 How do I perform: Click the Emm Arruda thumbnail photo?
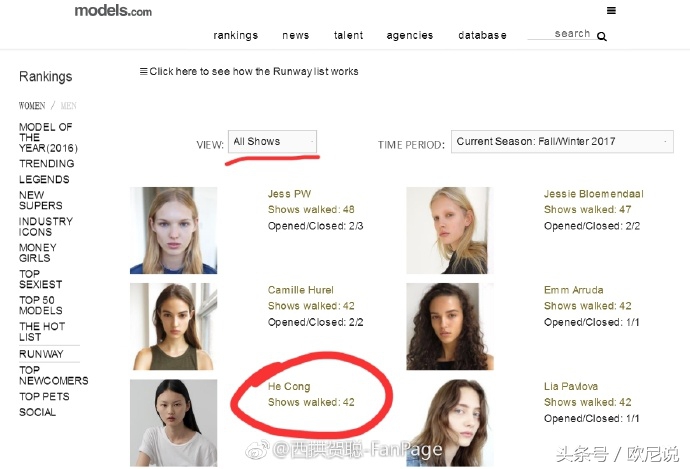(x=449, y=326)
